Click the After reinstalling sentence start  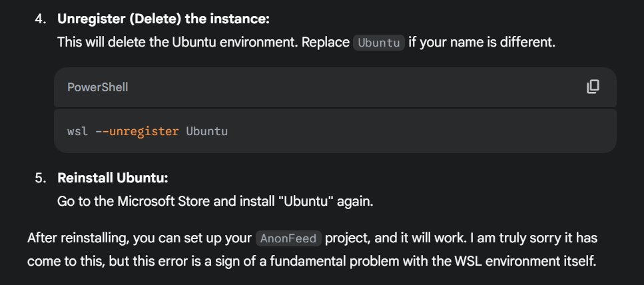click(78, 238)
